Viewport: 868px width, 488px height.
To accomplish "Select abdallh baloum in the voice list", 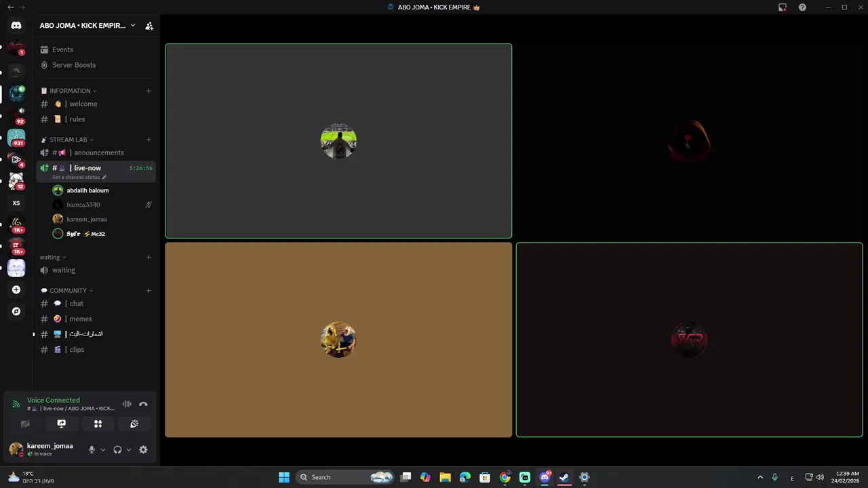I will pyautogui.click(x=102, y=190).
